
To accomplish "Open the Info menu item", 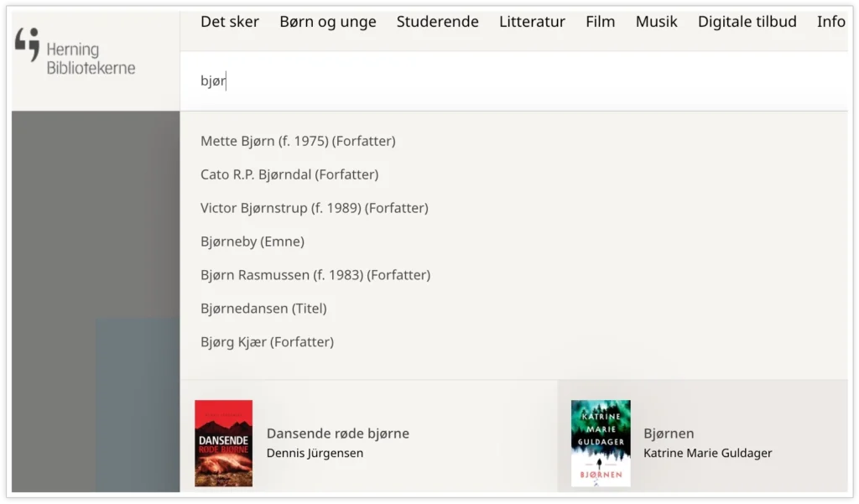I will click(831, 22).
